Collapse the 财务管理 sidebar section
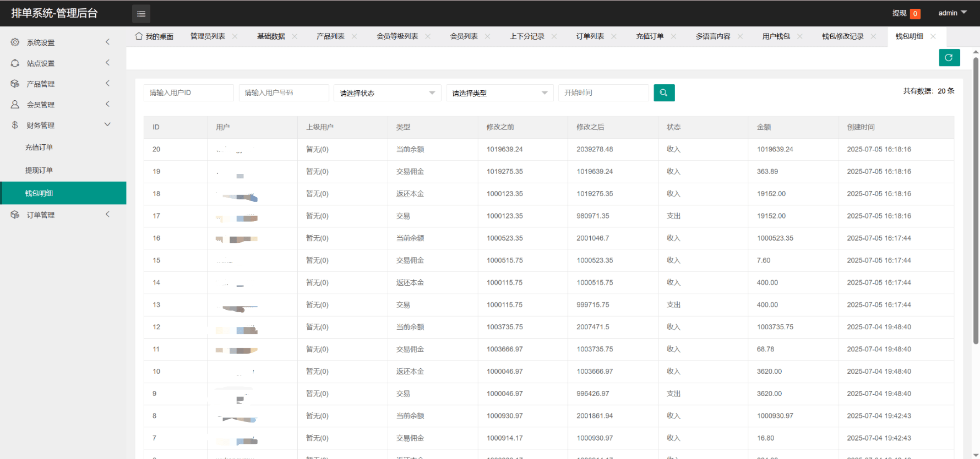Screen dimensions: 980x459 coord(108,124)
